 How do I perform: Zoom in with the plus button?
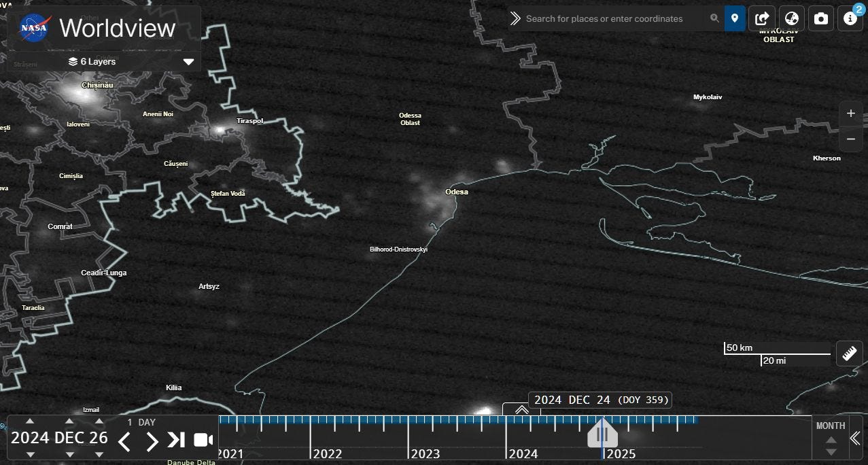coord(851,114)
